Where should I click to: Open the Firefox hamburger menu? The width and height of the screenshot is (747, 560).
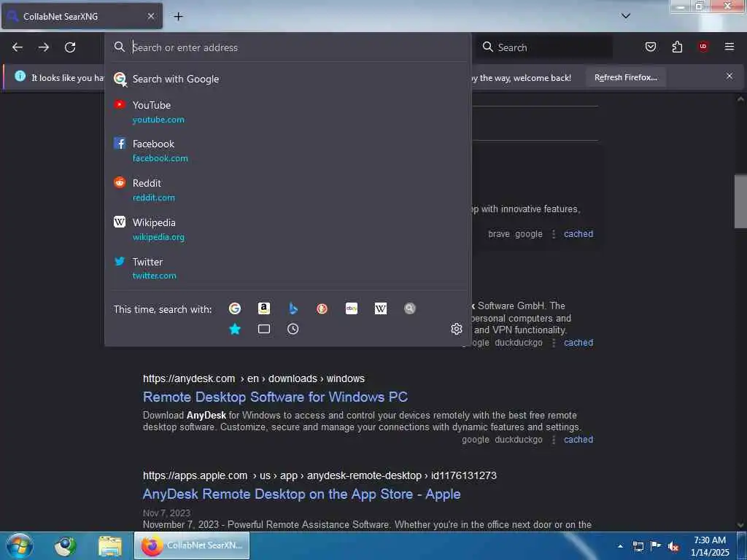(x=729, y=47)
